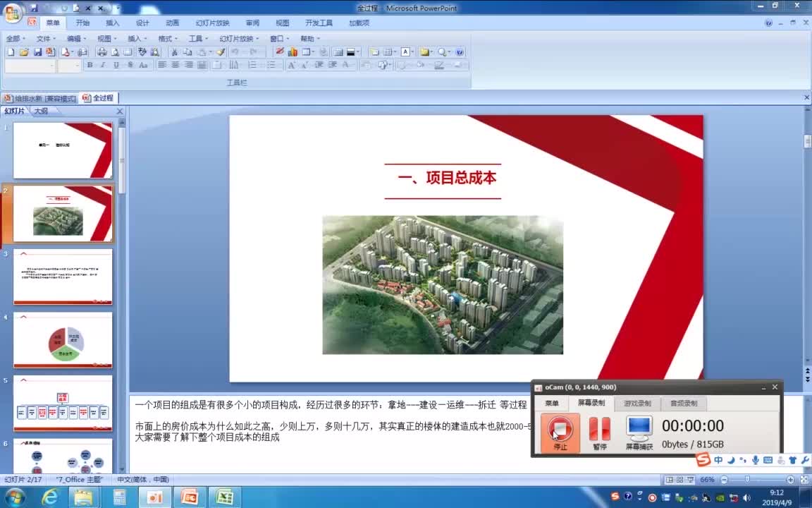The image size is (812, 508).
Task: Click the Print icon in toolbar
Action: (x=102, y=52)
